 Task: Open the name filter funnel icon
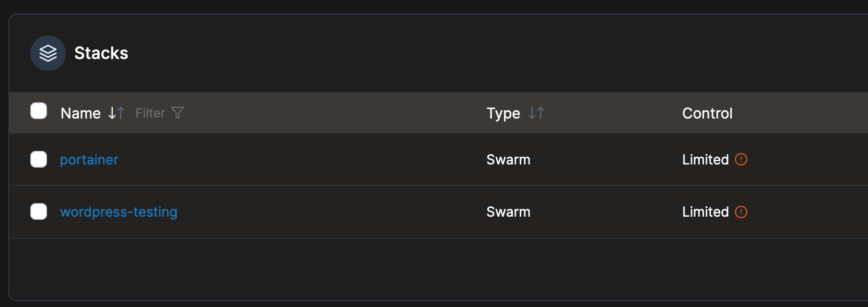click(178, 113)
